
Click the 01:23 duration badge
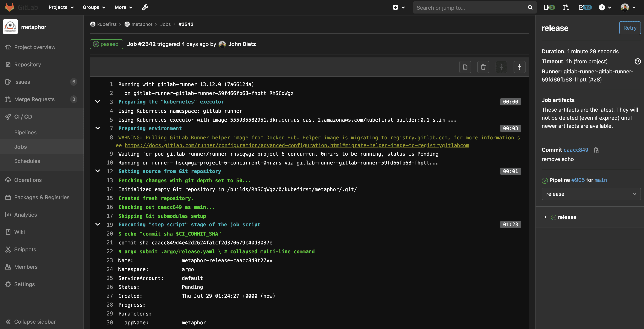(510, 224)
